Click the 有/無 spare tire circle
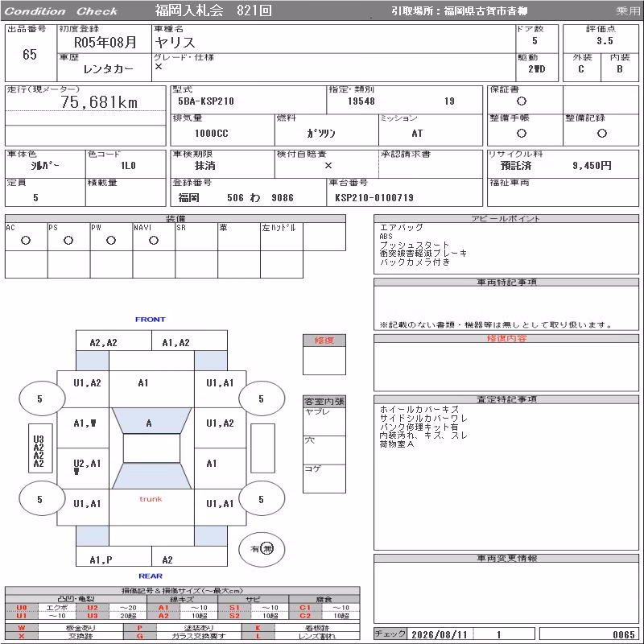 pyautogui.click(x=262, y=549)
